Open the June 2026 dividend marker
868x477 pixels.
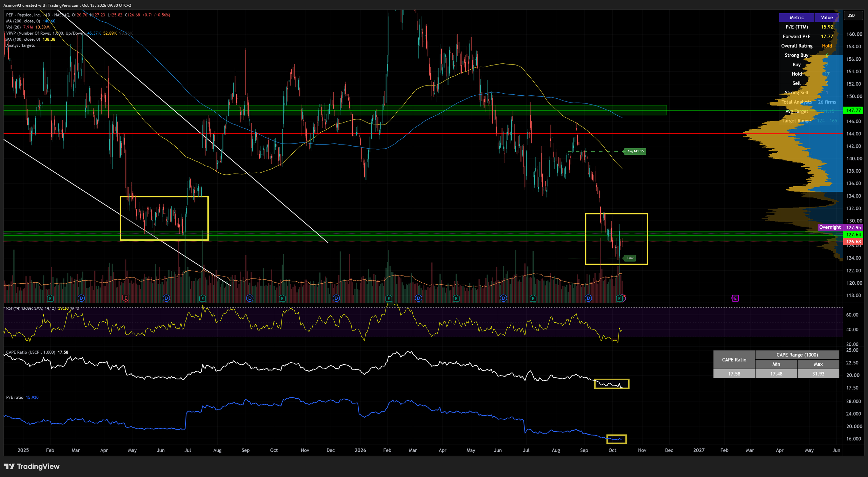point(504,298)
